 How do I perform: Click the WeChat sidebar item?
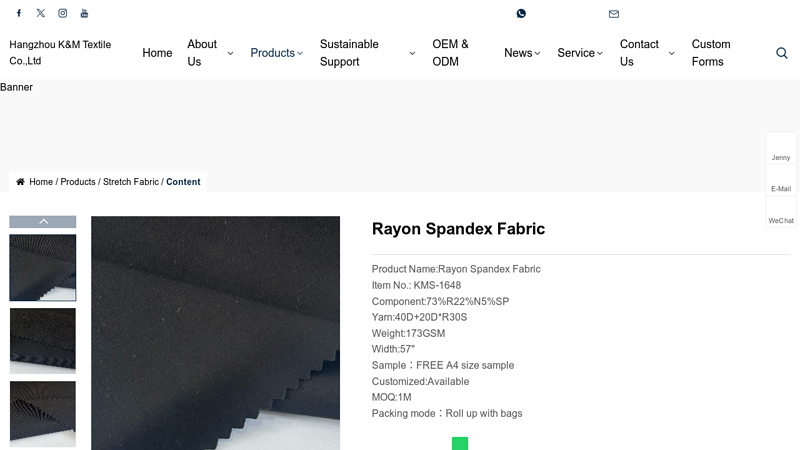[781, 213]
